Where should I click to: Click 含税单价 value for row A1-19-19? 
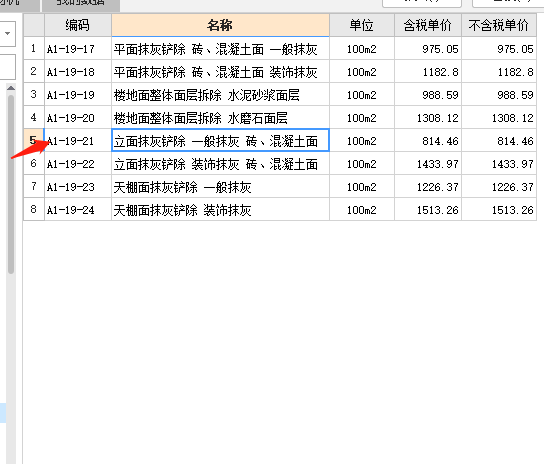click(x=428, y=94)
